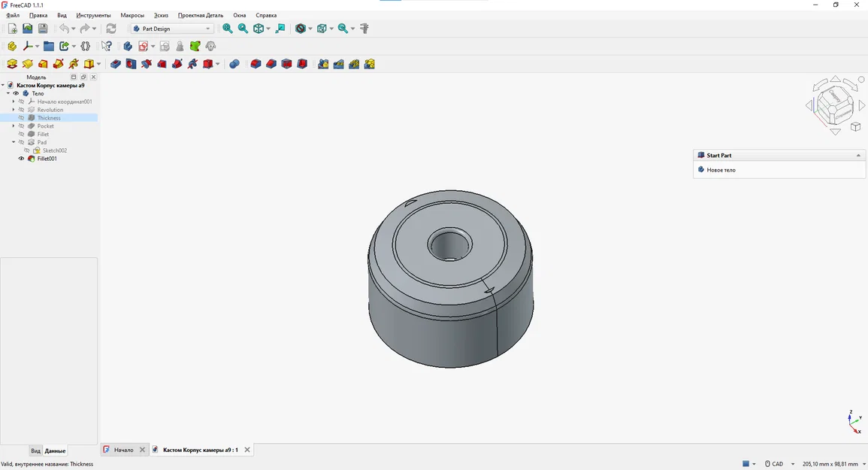The image size is (868, 470).
Task: Switch to the Вид property tab
Action: click(35, 451)
